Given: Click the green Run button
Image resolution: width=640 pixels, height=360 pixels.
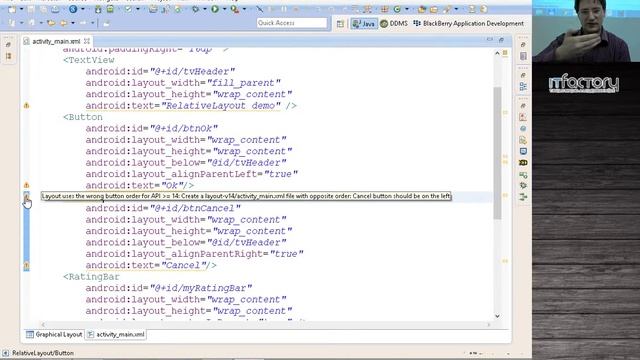Looking at the screenshot, I should pyautogui.click(x=215, y=9).
